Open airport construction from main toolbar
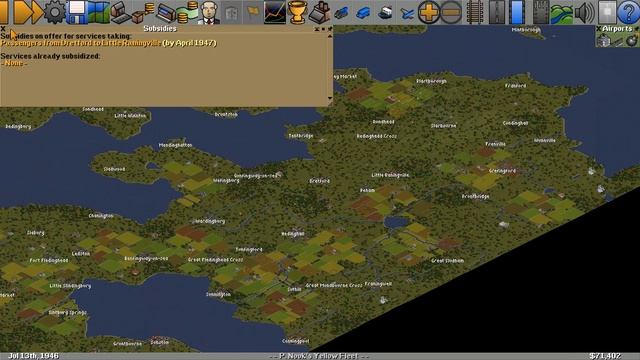 click(x=540, y=12)
